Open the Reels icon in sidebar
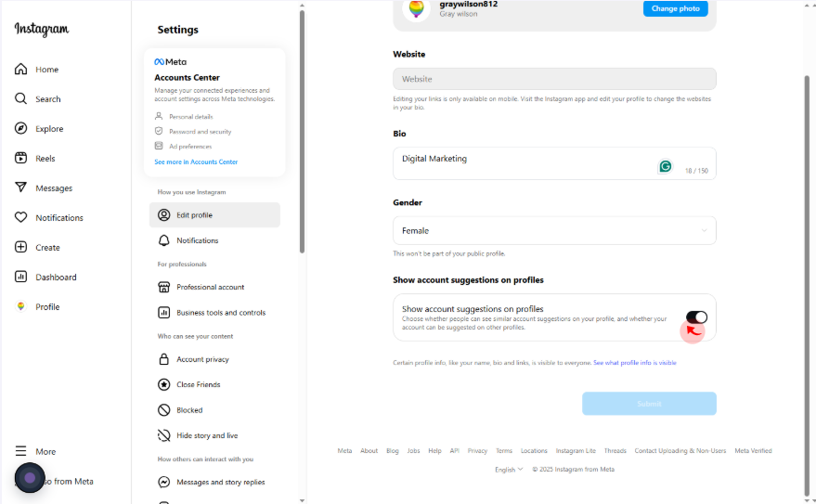 [x=20, y=158]
